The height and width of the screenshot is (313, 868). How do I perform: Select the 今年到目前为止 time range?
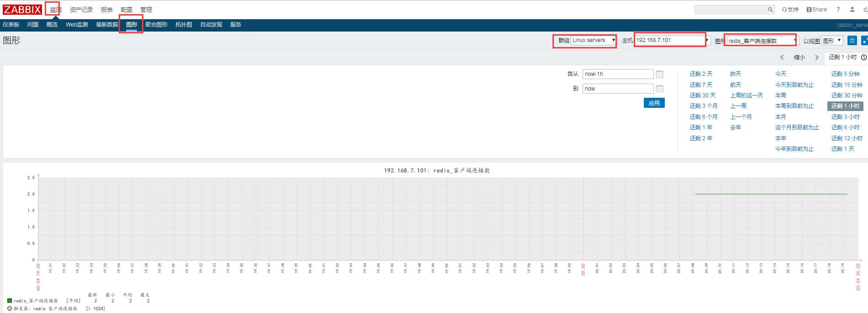pyautogui.click(x=794, y=149)
